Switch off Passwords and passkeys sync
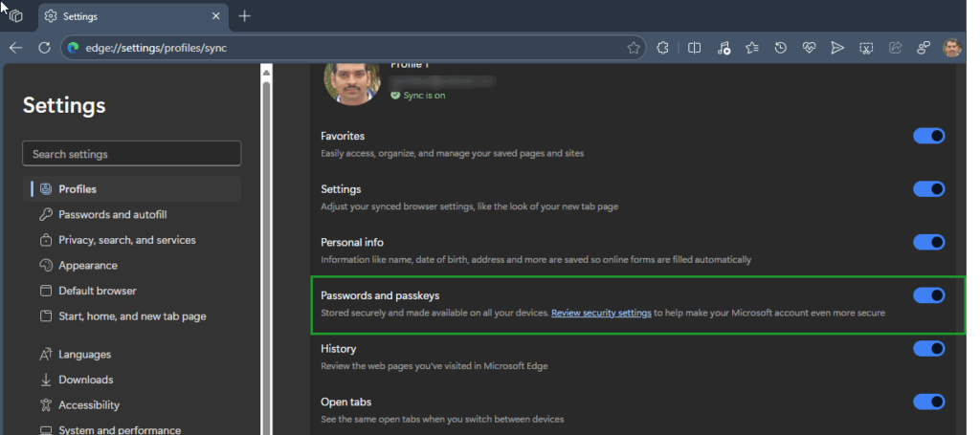 928,295
